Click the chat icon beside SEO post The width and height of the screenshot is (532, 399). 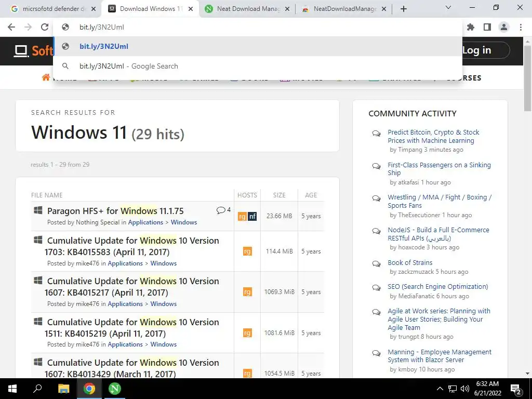tap(376, 288)
